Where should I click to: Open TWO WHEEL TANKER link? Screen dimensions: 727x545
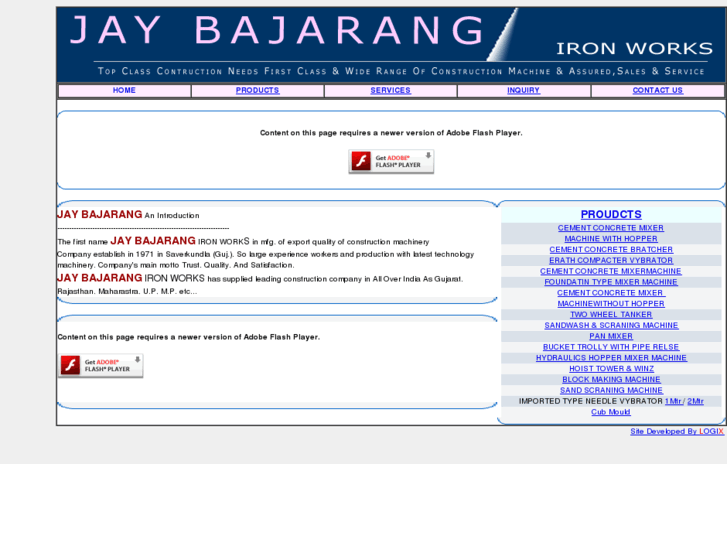click(611, 314)
